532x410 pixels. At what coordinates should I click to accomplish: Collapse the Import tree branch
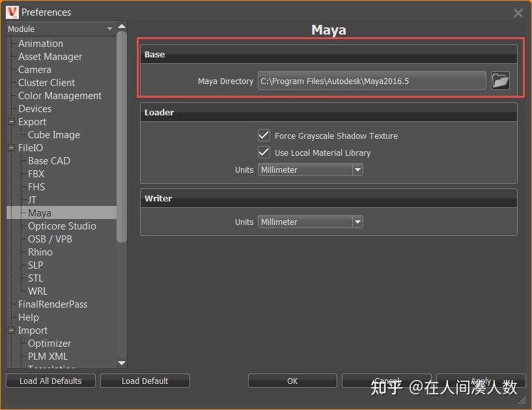pyautogui.click(x=10, y=330)
